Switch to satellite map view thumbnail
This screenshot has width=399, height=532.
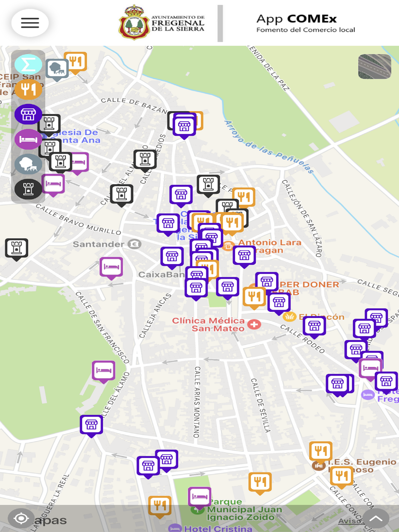[x=374, y=66]
